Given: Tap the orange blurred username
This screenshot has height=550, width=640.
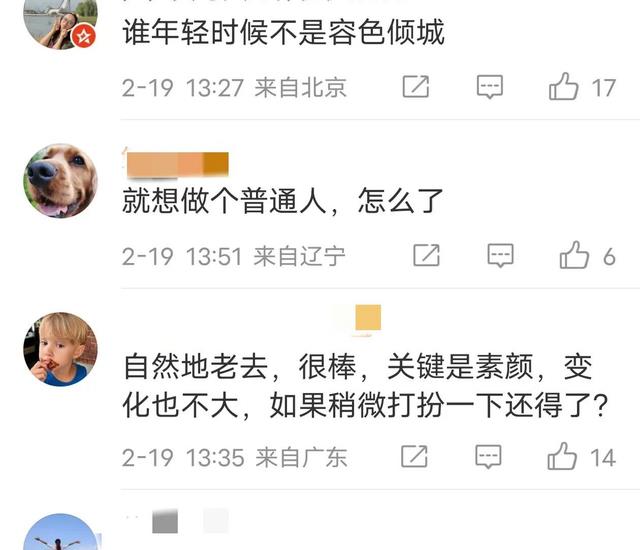Looking at the screenshot, I should [177, 164].
